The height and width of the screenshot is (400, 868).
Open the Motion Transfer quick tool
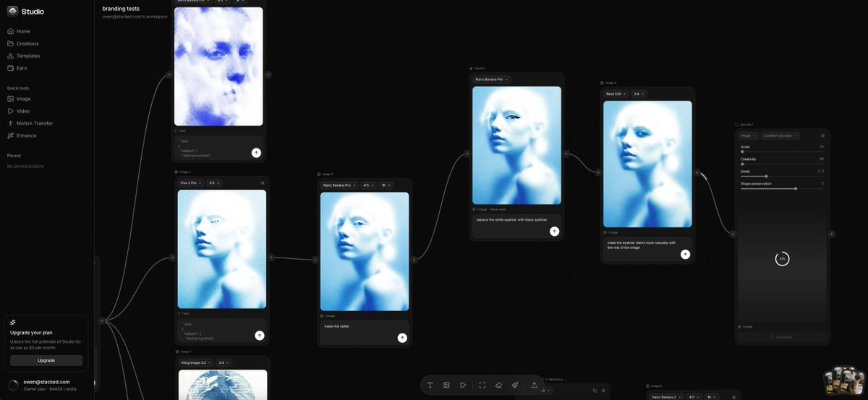pos(30,123)
